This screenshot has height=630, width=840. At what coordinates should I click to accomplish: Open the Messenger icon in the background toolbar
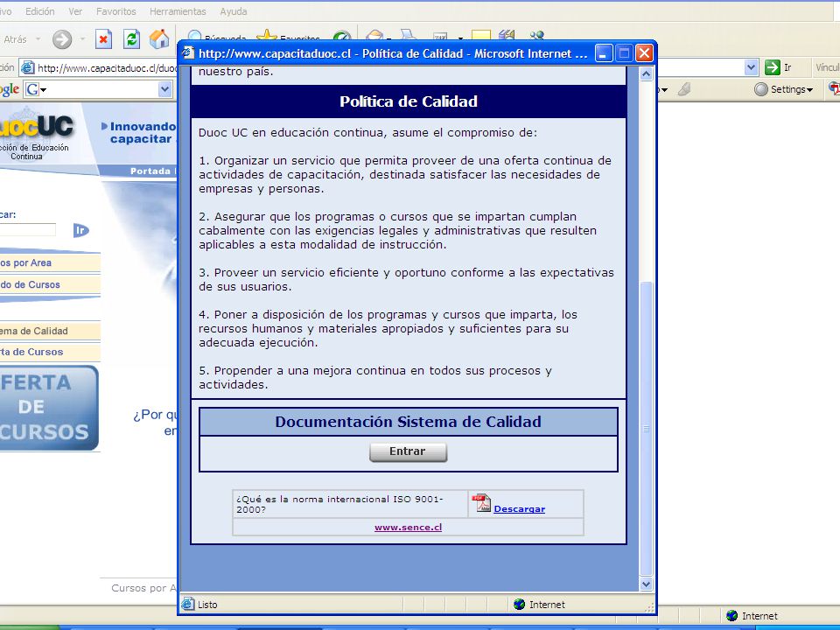[536, 35]
